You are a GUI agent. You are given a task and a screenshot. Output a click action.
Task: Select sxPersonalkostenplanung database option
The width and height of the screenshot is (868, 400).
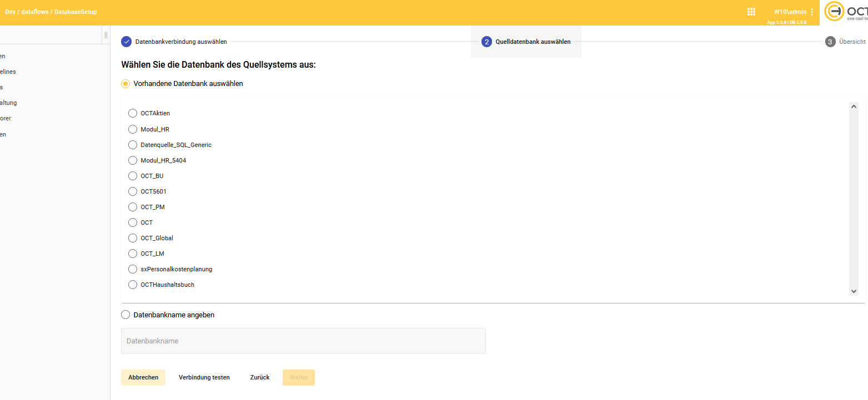133,269
